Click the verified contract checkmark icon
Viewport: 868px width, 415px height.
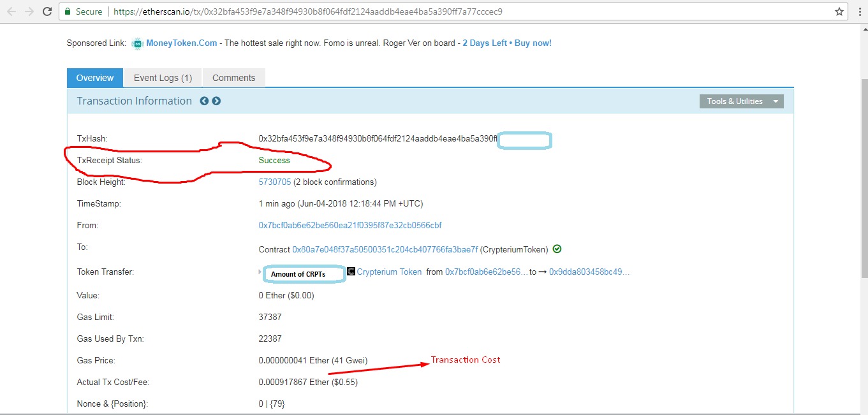pos(557,249)
